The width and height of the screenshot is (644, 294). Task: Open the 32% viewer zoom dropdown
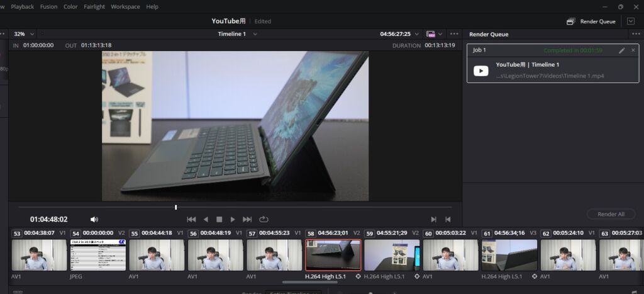[x=23, y=34]
